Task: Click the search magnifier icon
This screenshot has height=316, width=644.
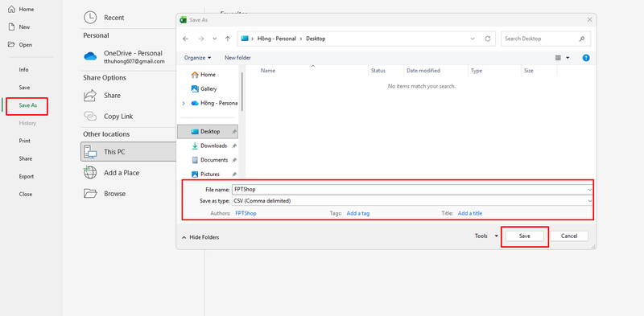Action: pos(581,39)
